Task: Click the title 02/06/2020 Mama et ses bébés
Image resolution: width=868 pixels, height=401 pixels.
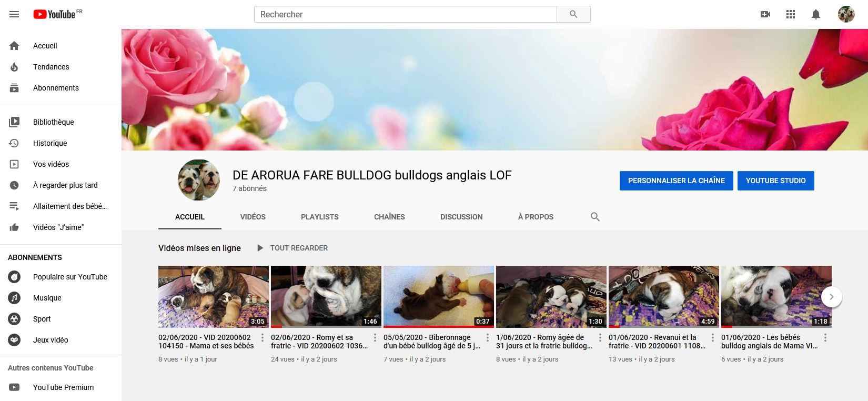Action: click(206, 342)
